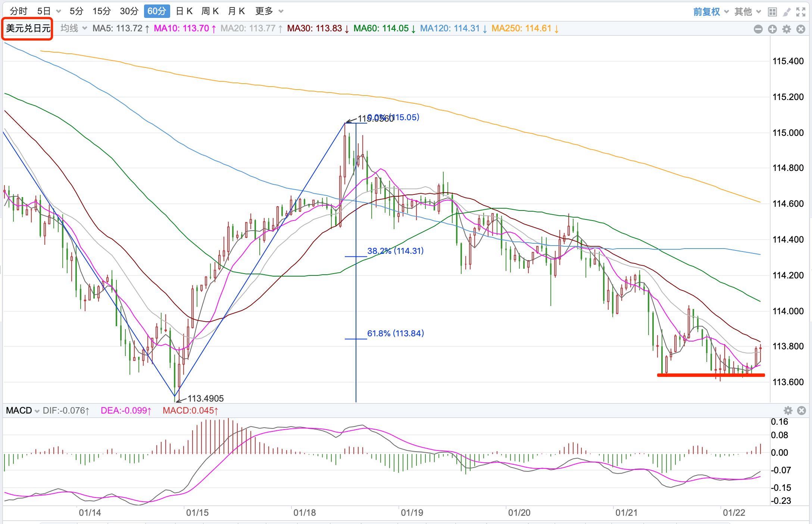The image size is (812, 524).
Task: Switch to the 分时 intraday tab
Action: [19, 11]
